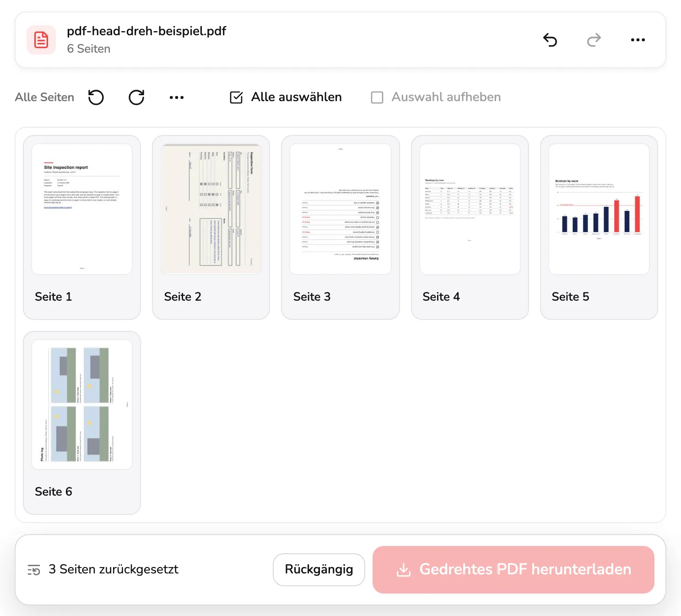Rotate all pages clockwise

(x=136, y=97)
